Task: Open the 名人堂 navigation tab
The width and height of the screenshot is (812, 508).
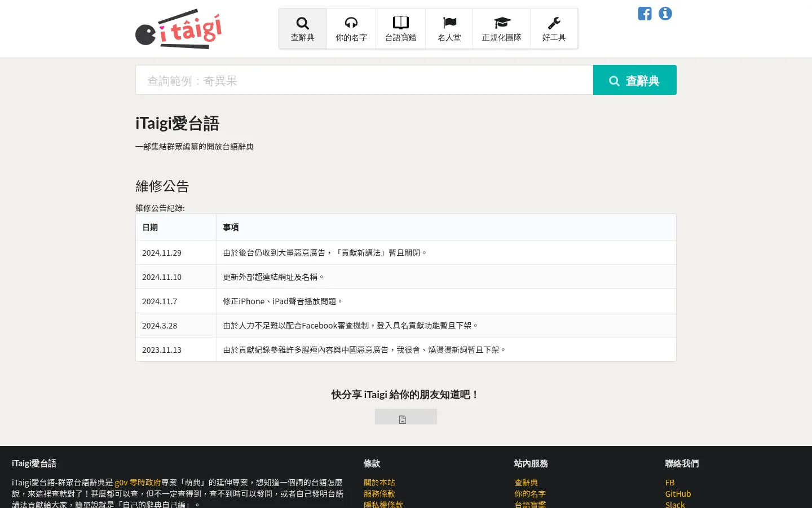Action: (449, 29)
